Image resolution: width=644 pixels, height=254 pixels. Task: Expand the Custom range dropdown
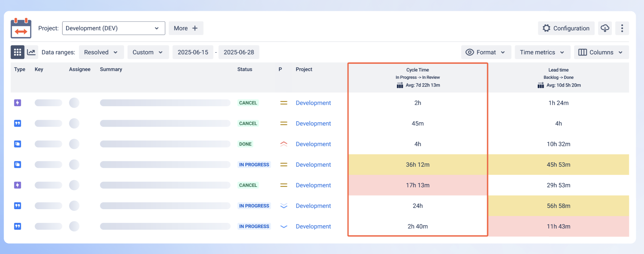148,52
